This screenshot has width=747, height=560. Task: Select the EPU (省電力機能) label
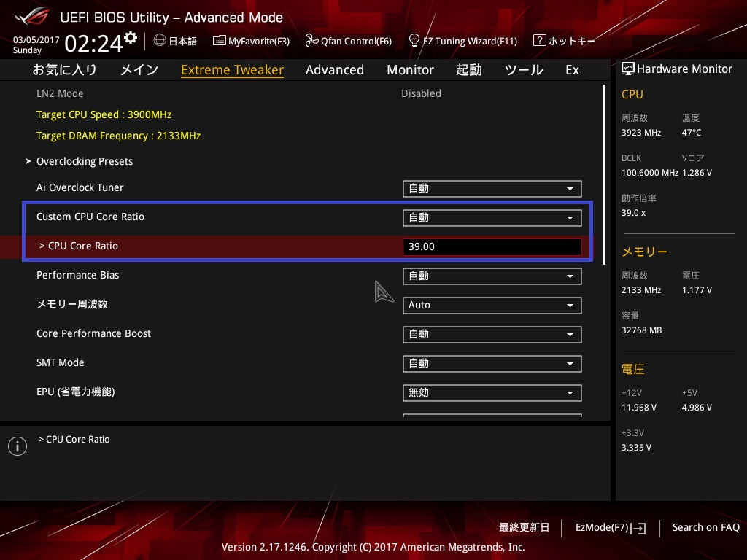[x=76, y=392]
